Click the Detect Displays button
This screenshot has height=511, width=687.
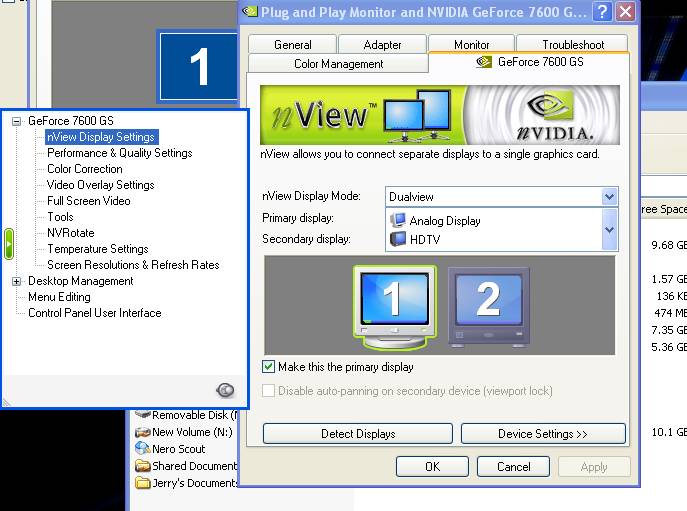point(358,433)
